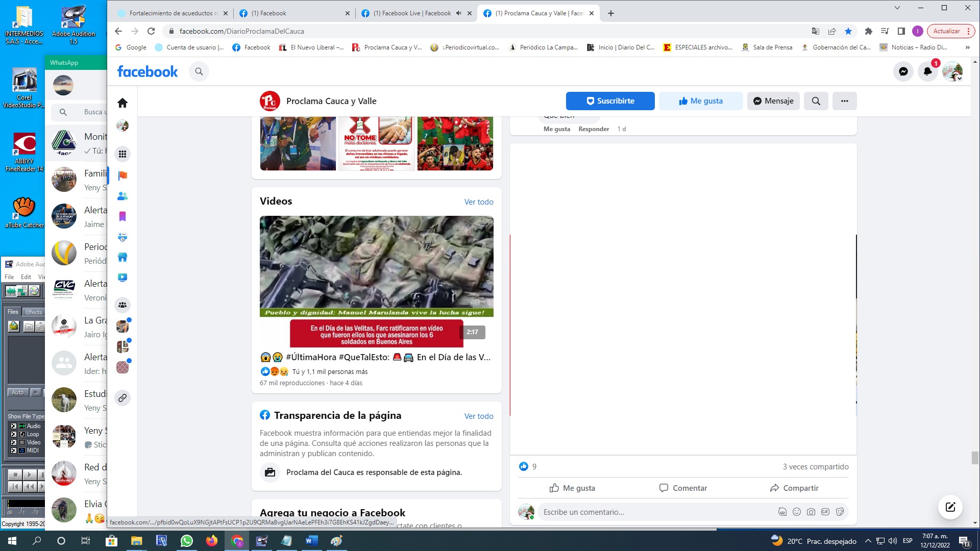Click Ver todo link in Videos section
Screen dimensions: 980x551
479,202
